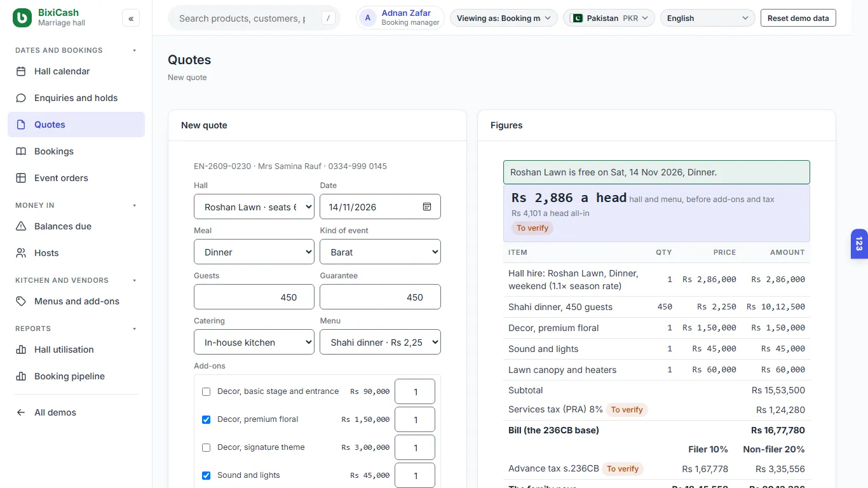The image size is (868, 488).
Task: Open the Kind of event dropdown
Action: [380, 252]
